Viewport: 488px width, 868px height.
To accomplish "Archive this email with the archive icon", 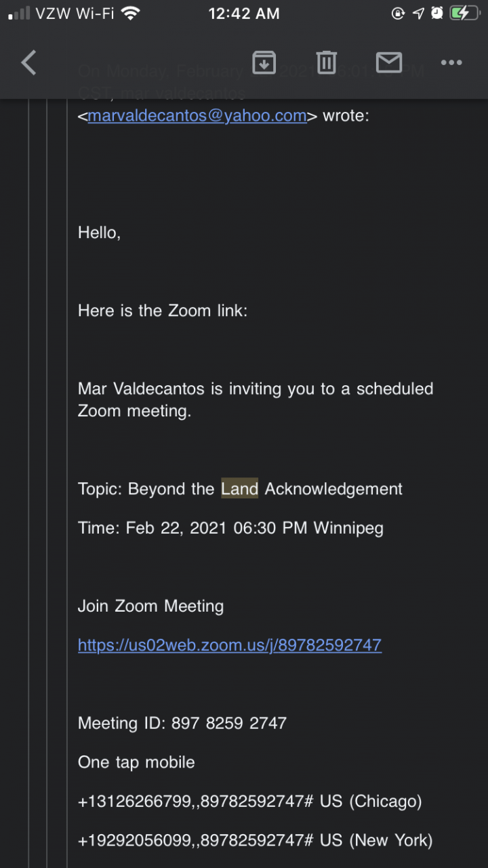I will point(264,62).
